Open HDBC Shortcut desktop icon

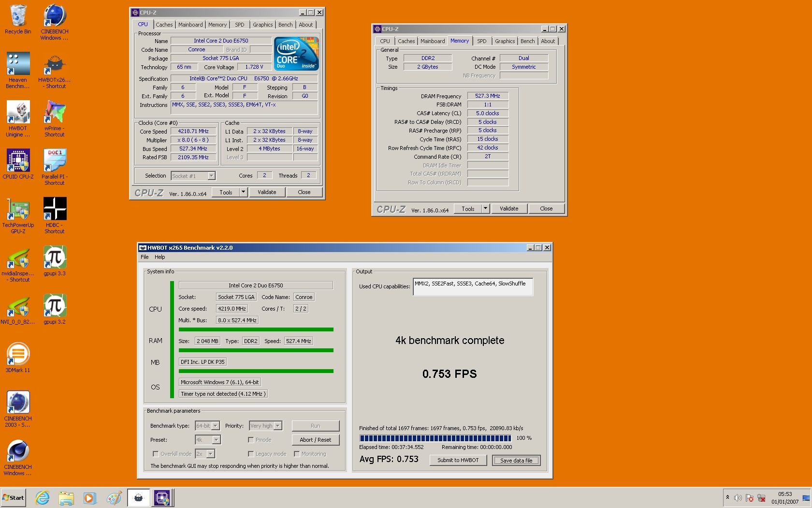54,216
